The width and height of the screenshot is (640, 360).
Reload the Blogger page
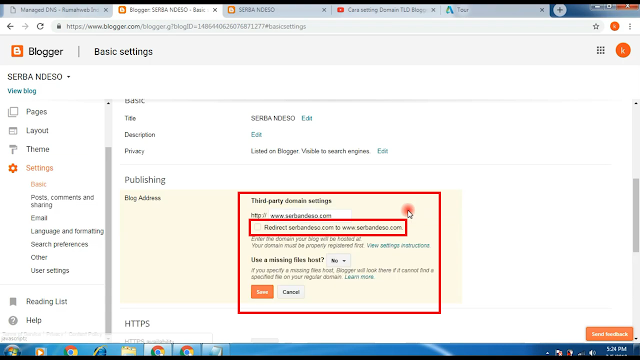coord(40,27)
